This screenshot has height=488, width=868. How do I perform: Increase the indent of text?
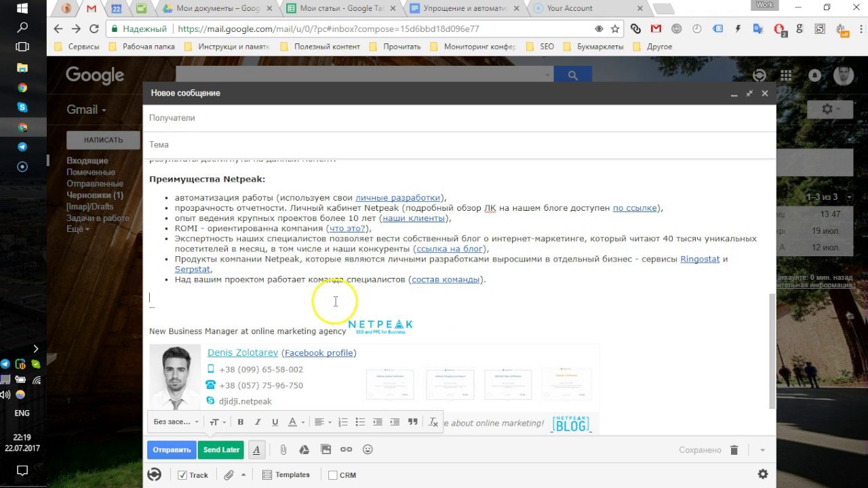395,422
